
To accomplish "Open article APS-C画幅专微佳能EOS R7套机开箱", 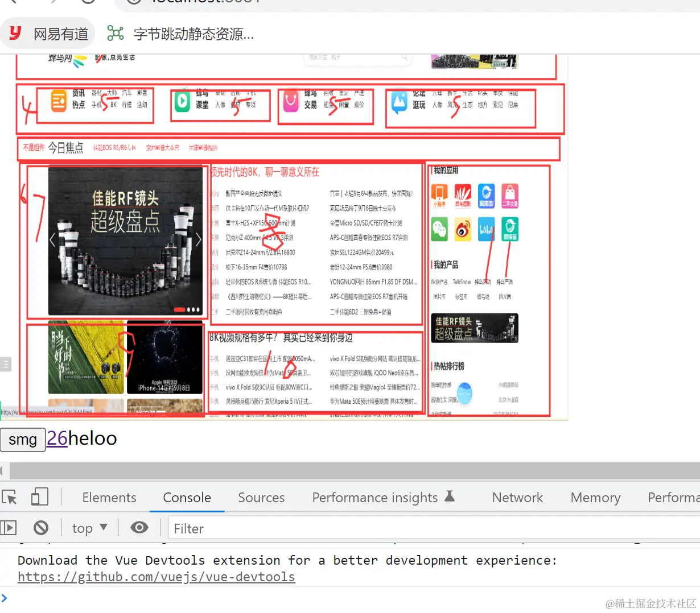I will pos(369,297).
